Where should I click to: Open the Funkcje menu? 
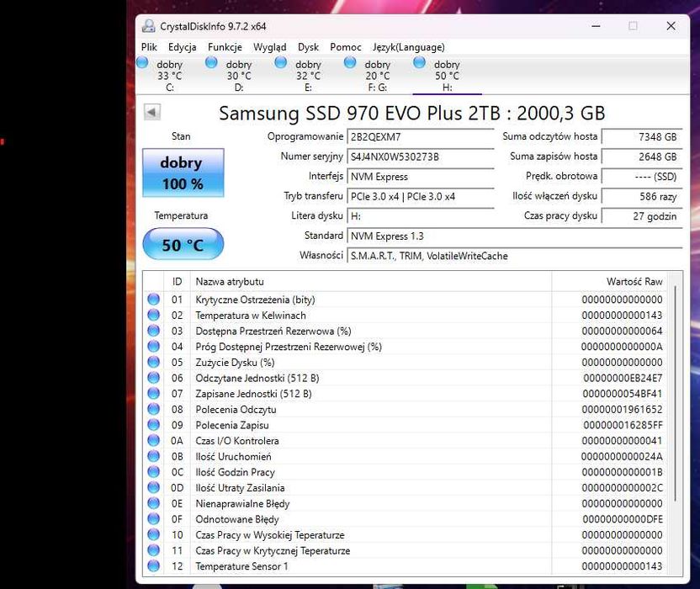coord(225,47)
